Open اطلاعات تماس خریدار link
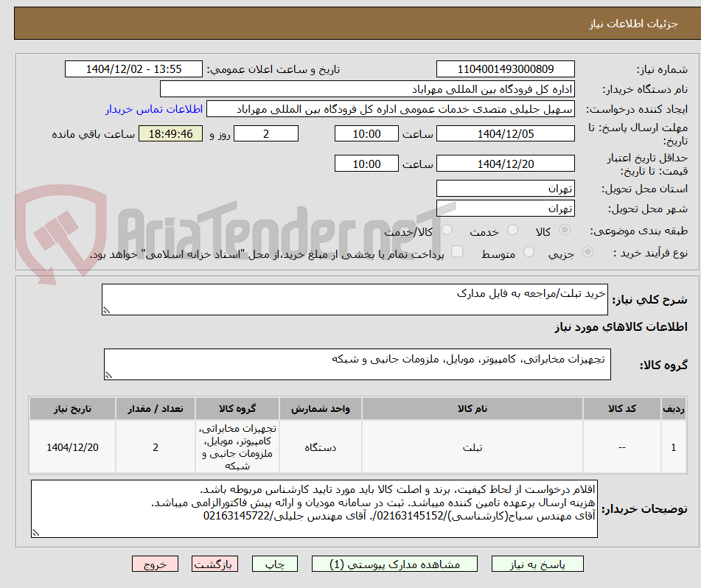Viewport: 701px width, 588px height. (x=154, y=110)
